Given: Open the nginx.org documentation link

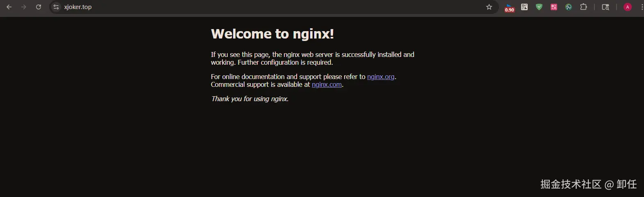Looking at the screenshot, I should pyautogui.click(x=381, y=77).
